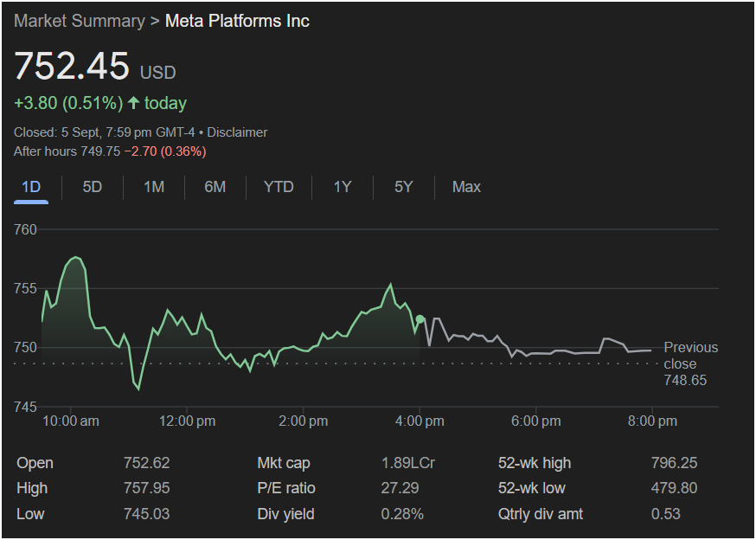This screenshot has height=540, width=756.
Task: Click the 52-wk low label
Action: 532,488
